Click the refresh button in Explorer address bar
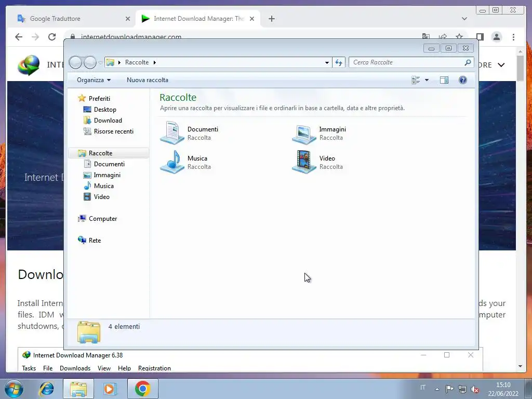 (339, 62)
